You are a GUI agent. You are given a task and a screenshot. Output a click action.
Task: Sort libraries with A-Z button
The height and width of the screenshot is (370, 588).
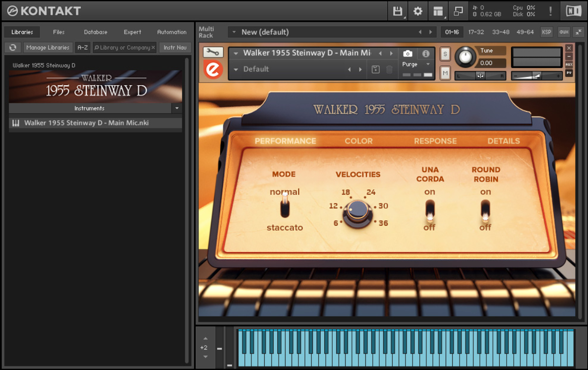point(82,48)
